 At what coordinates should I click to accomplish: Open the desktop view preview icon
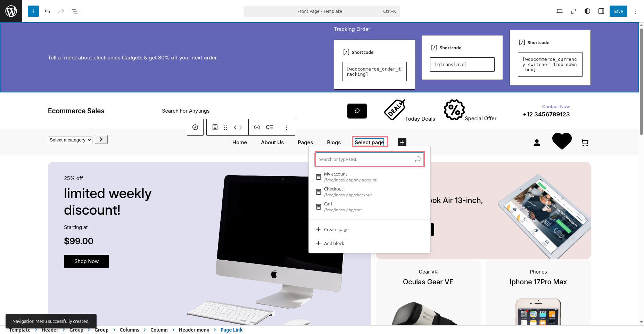(x=559, y=11)
